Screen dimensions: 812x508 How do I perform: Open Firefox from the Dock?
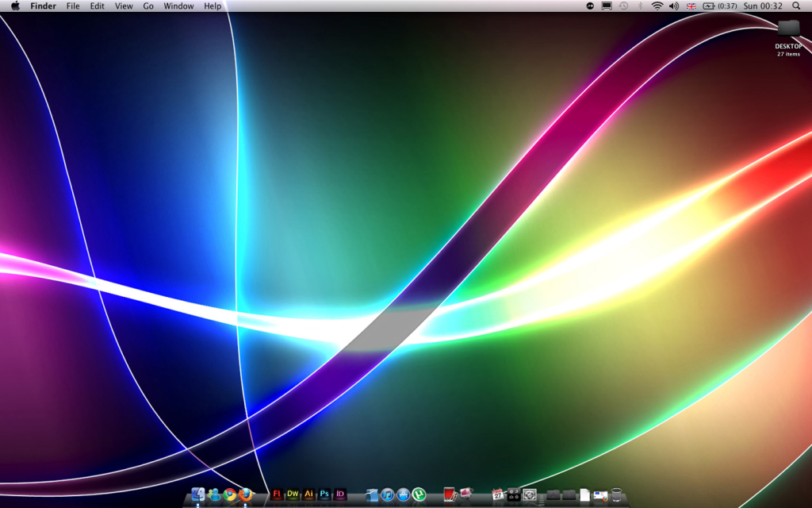[244, 496]
